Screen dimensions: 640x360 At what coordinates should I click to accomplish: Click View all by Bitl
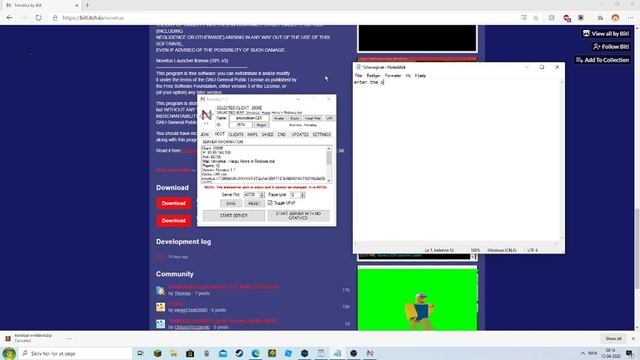[606, 33]
